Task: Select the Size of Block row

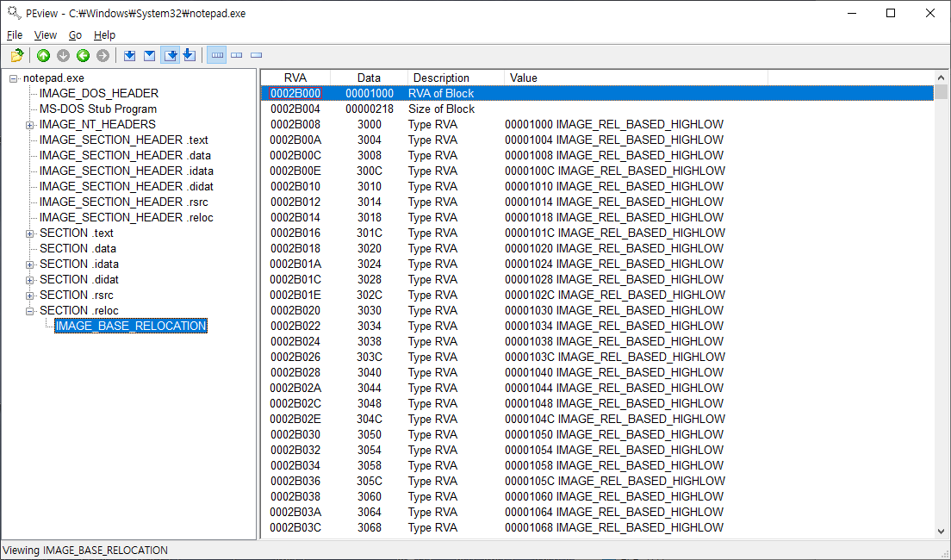Action: coord(598,109)
